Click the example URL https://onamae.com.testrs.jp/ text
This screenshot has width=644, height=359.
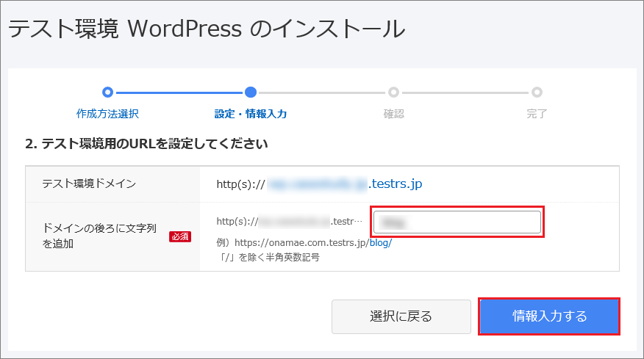tap(302, 242)
